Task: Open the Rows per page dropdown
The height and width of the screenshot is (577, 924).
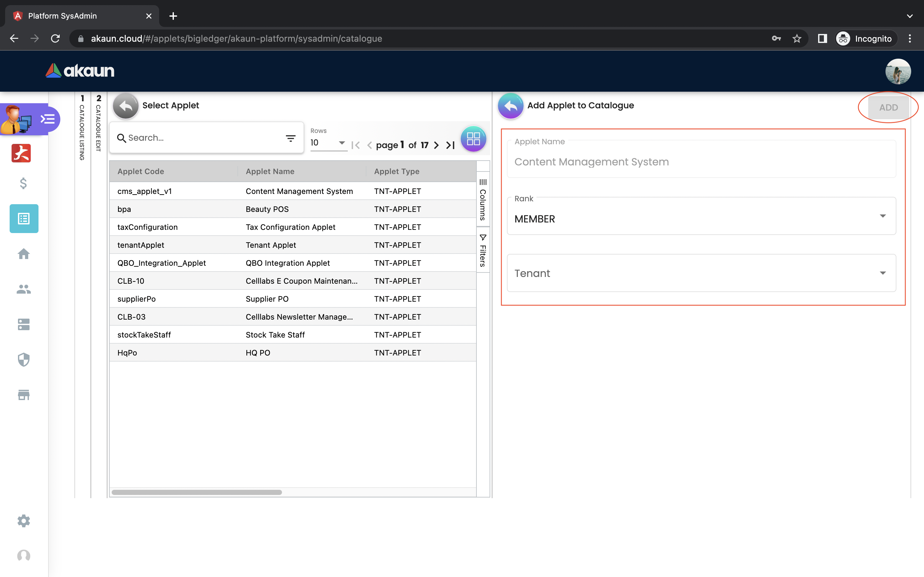Action: click(328, 143)
